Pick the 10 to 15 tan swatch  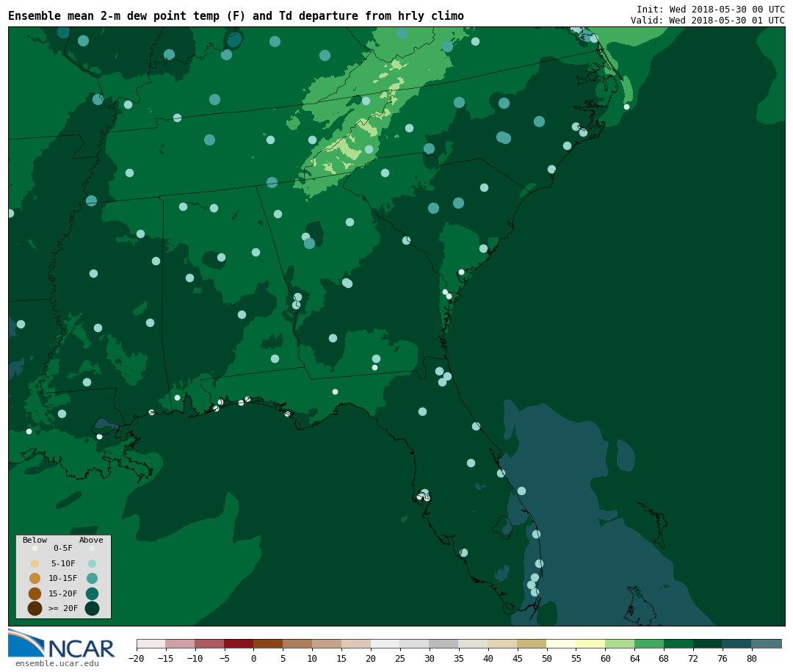pyautogui.click(x=327, y=643)
